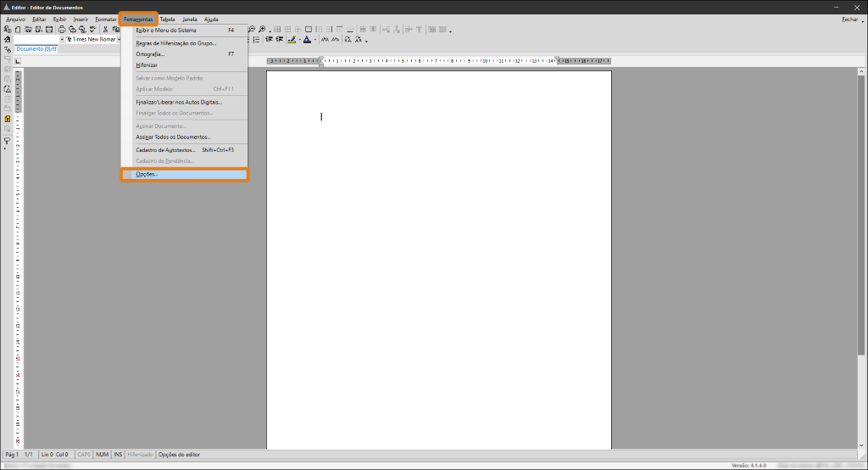Click the Fechar button at top right
This screenshot has width=868, height=470.
click(849, 20)
